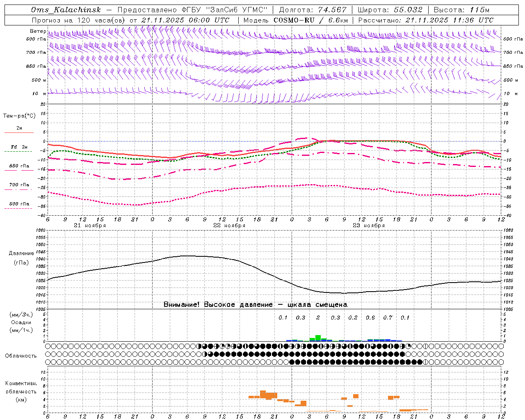Image resolution: width=525 pixels, height=420 pixels.
Task: Click the tallest green precipitation bar
Action: [x=318, y=338]
